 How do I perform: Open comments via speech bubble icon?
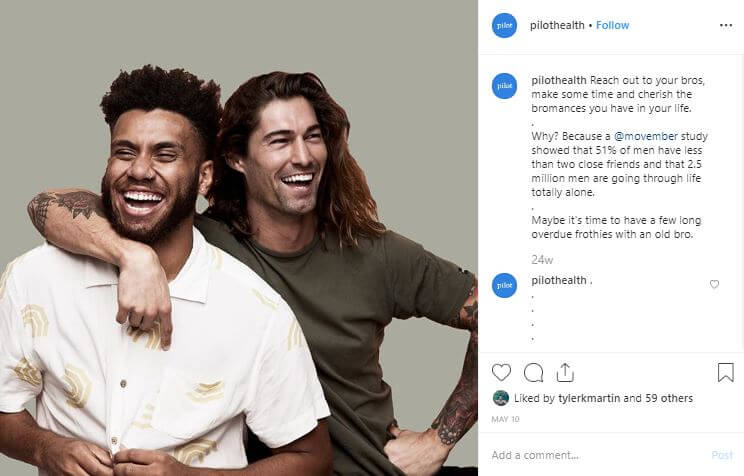point(533,373)
